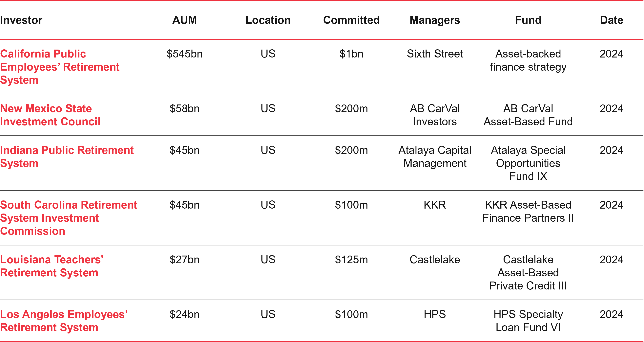Select the $545bn AUM cell
This screenshot has height=342, width=644.
pyautogui.click(x=184, y=54)
